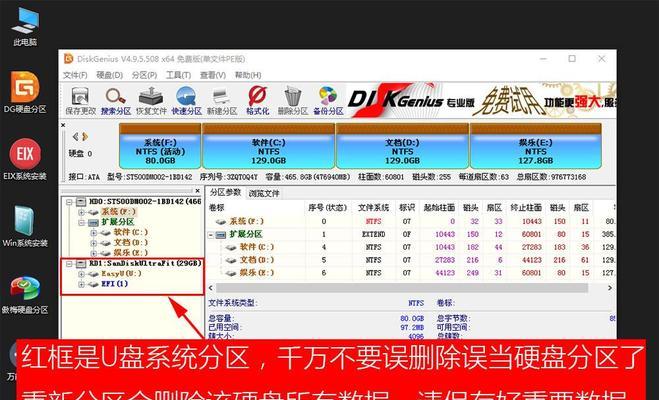This screenshot has height=400, width=659.
Task: Expand 系统(F:) node in tree
Action: point(82,212)
